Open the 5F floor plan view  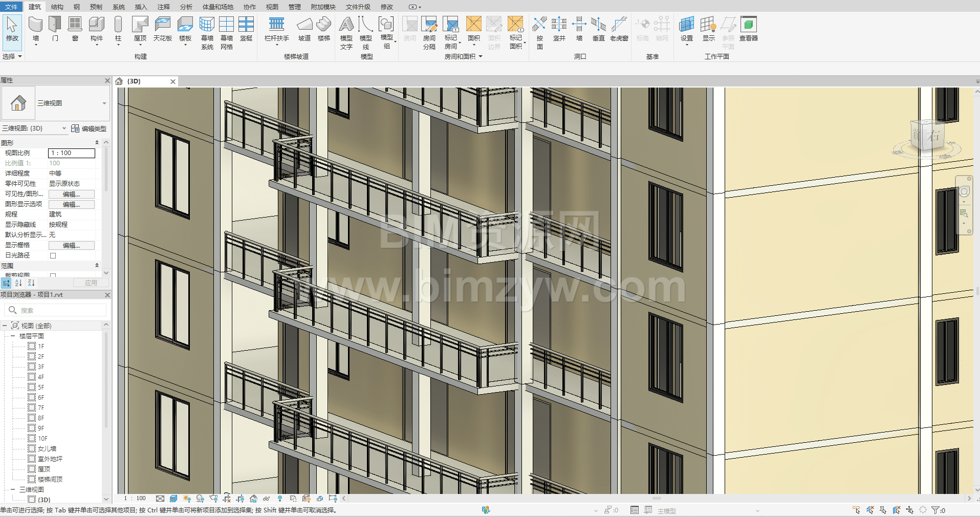[x=41, y=387]
